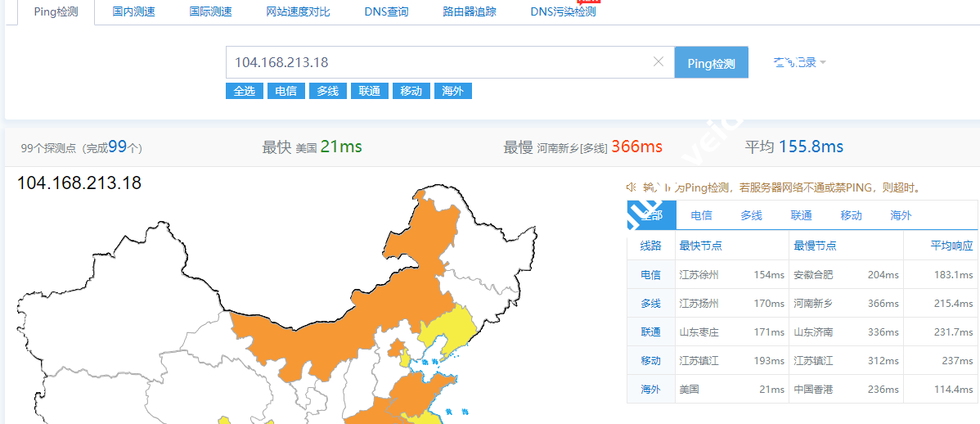The image size is (980, 424).
Task: Open the 国际测速 tab
Action: [x=210, y=12]
